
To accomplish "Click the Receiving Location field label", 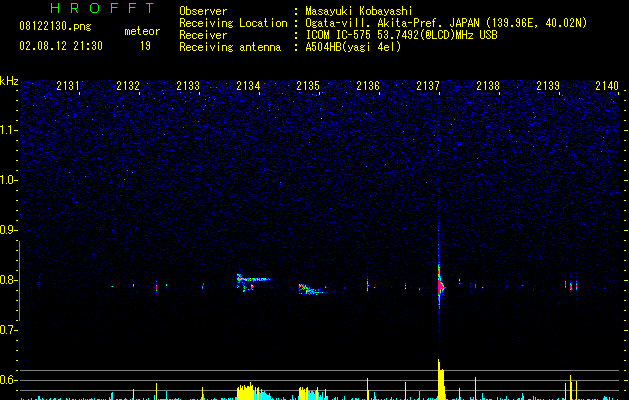I will tap(233, 23).
